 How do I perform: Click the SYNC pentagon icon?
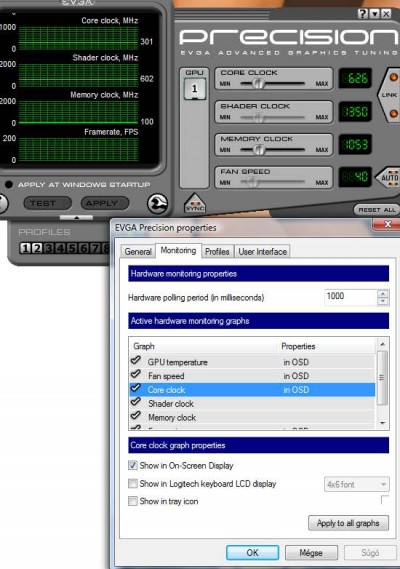click(x=195, y=204)
